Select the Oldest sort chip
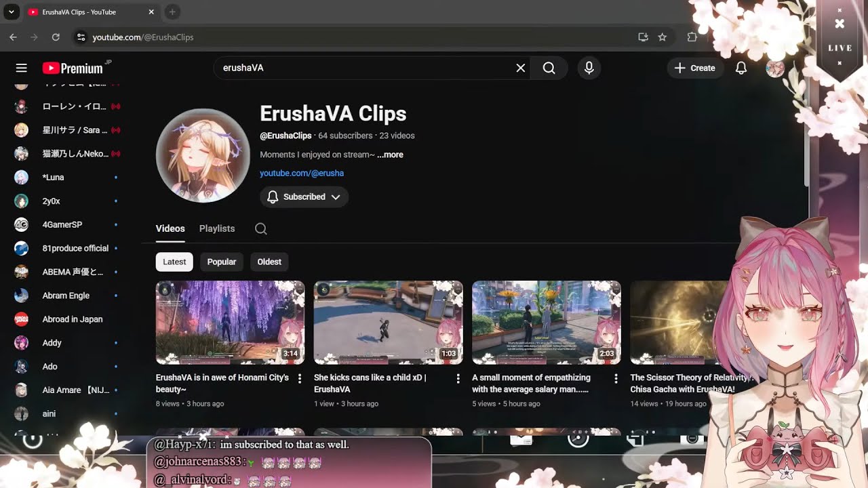This screenshot has height=488, width=868. tap(269, 262)
